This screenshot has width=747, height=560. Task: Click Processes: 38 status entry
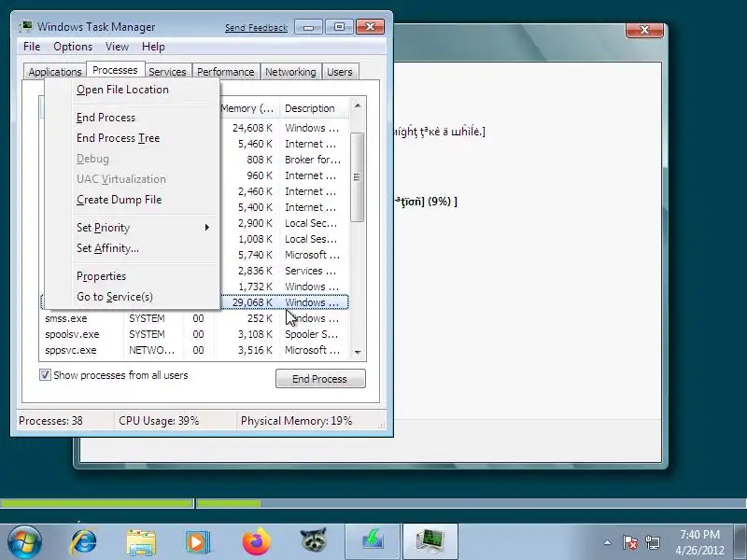pos(50,421)
